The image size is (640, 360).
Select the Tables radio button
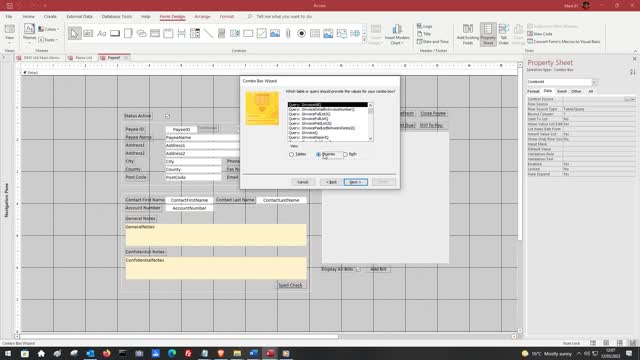click(x=291, y=154)
